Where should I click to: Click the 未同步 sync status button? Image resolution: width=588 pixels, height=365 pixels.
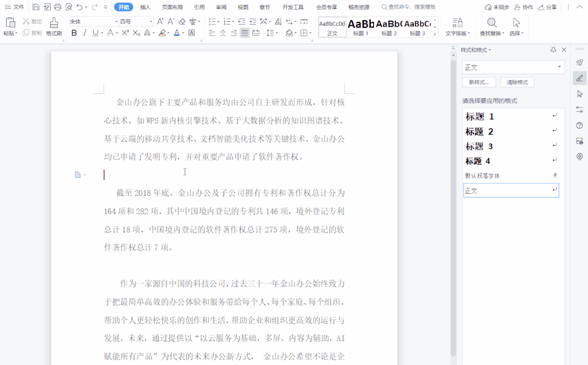497,7
